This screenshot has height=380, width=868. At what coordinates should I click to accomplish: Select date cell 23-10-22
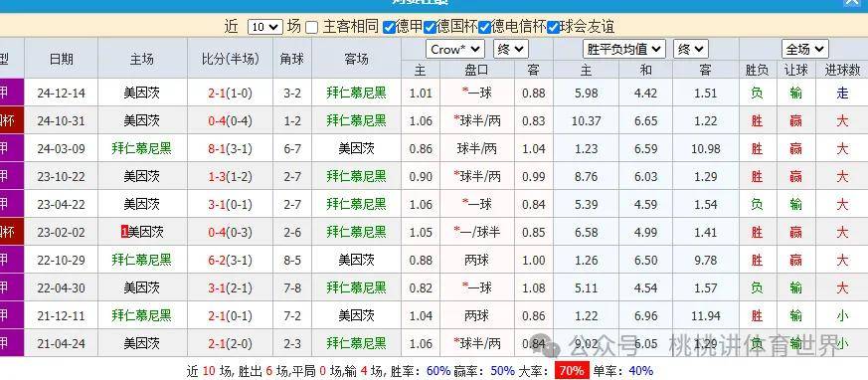click(62, 177)
